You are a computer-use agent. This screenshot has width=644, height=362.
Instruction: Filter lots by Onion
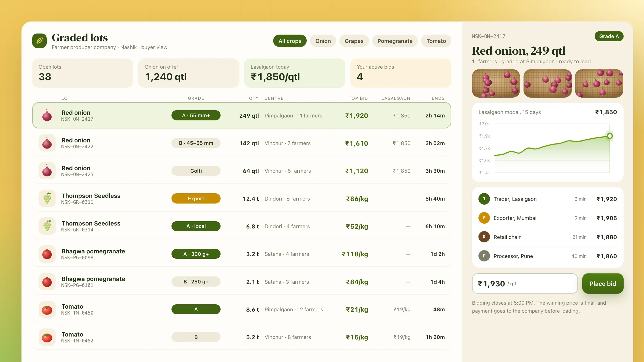[x=323, y=41]
